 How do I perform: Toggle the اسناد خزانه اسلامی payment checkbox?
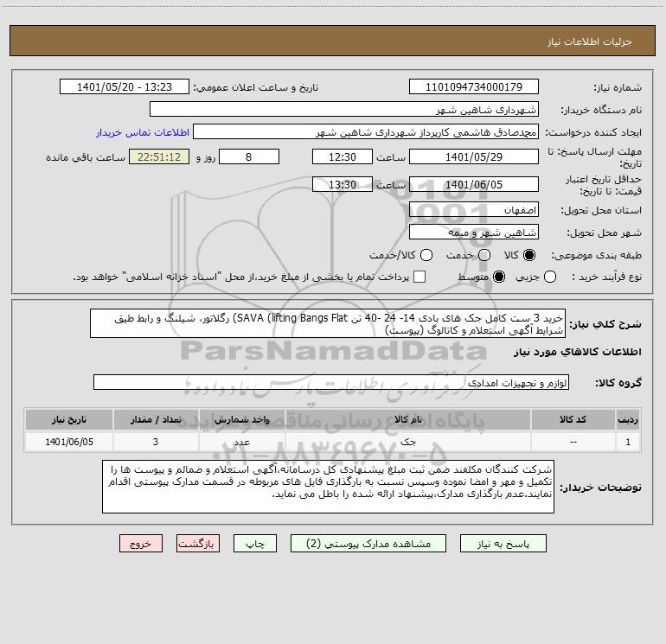[419, 277]
